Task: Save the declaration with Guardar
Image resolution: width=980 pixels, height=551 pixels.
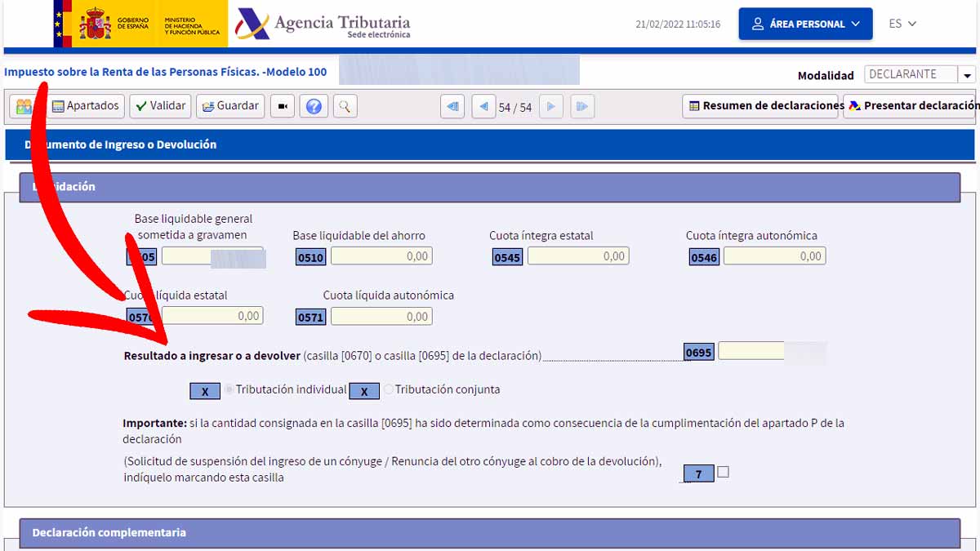Action: [230, 106]
